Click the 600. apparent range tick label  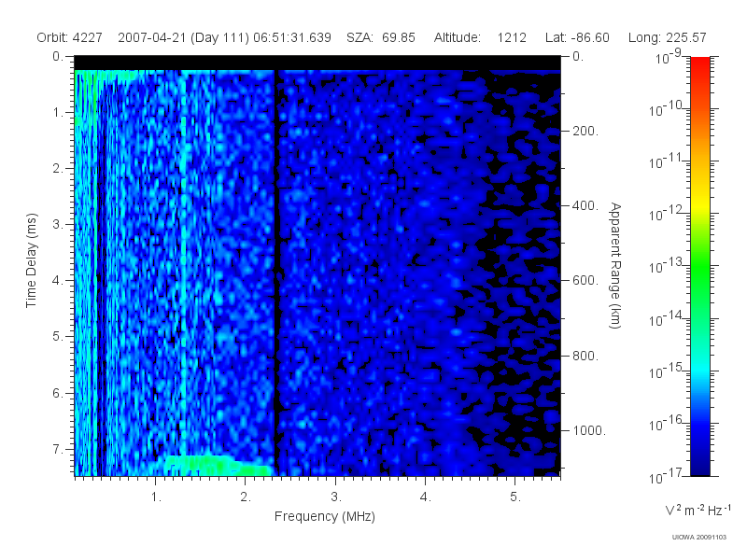coord(585,281)
